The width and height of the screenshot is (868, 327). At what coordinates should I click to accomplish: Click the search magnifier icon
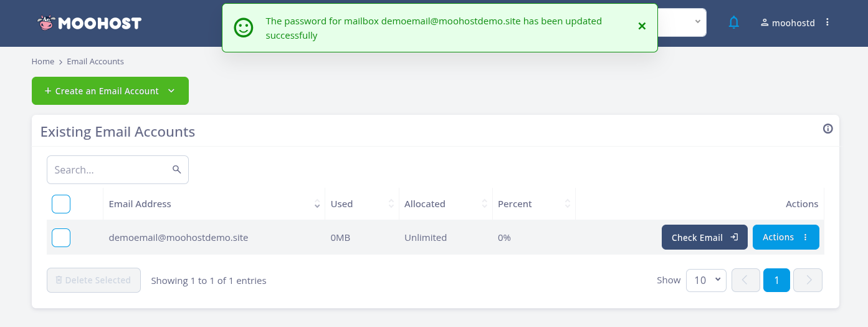pyautogui.click(x=177, y=170)
